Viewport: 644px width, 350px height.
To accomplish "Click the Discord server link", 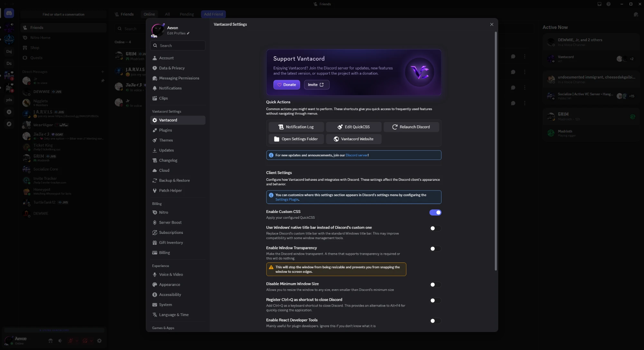I will click(x=356, y=155).
